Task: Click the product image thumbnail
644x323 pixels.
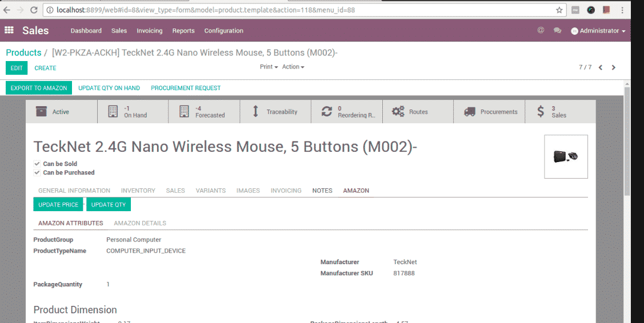Action: coord(566,156)
